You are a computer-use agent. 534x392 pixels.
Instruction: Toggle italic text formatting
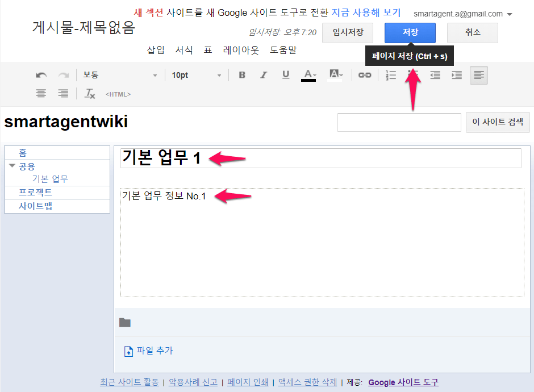[264, 75]
